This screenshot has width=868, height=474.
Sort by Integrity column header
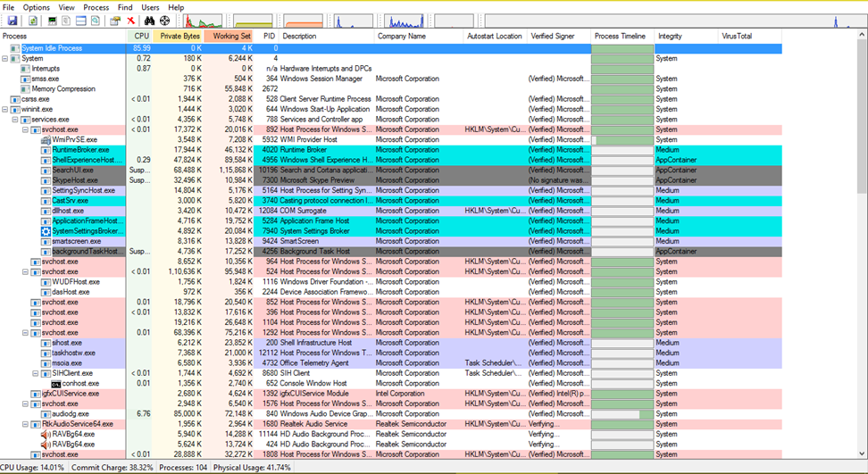pyautogui.click(x=686, y=36)
